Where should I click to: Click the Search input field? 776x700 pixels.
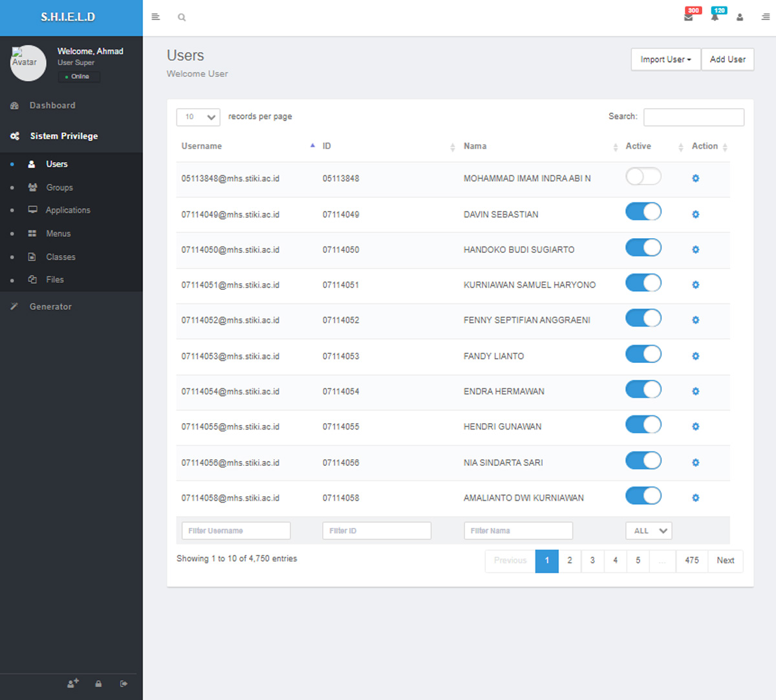coord(693,117)
